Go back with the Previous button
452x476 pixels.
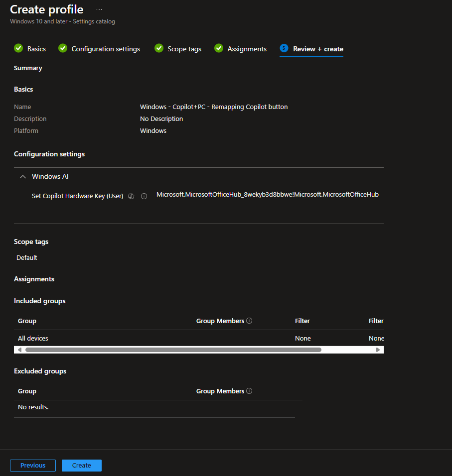click(x=33, y=466)
